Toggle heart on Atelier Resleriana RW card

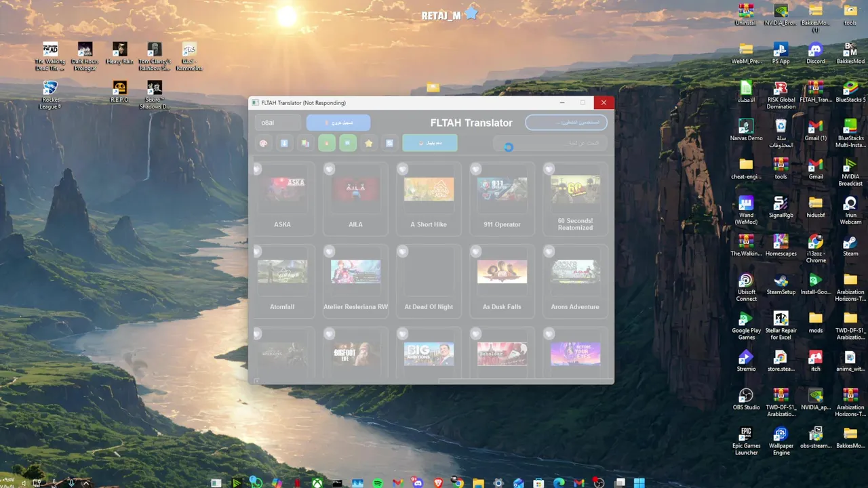coord(330,251)
